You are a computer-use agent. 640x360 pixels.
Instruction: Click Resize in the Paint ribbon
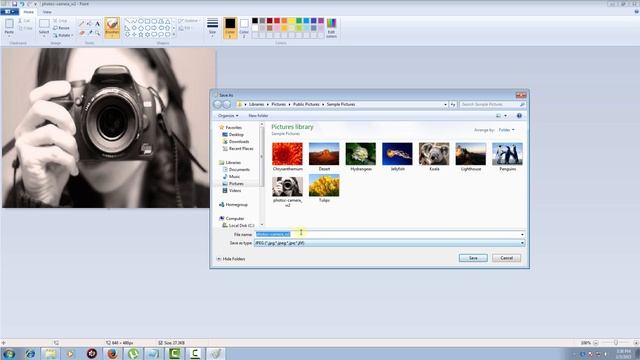coord(62,28)
